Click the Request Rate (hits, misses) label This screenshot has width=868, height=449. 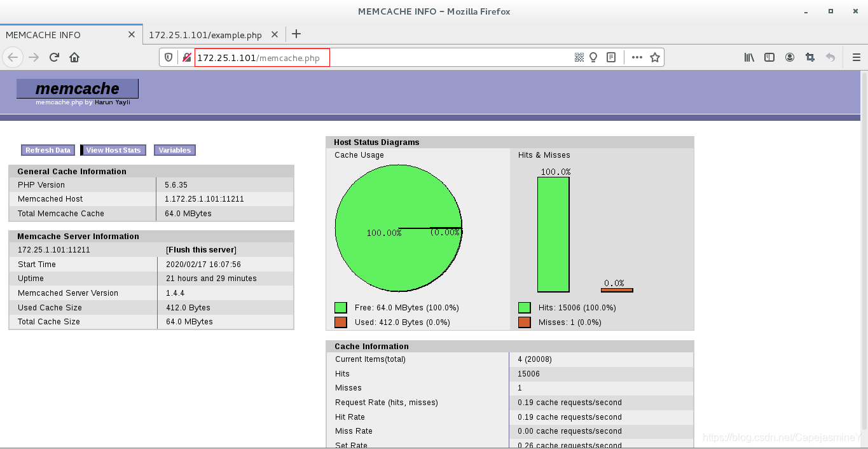coord(387,403)
